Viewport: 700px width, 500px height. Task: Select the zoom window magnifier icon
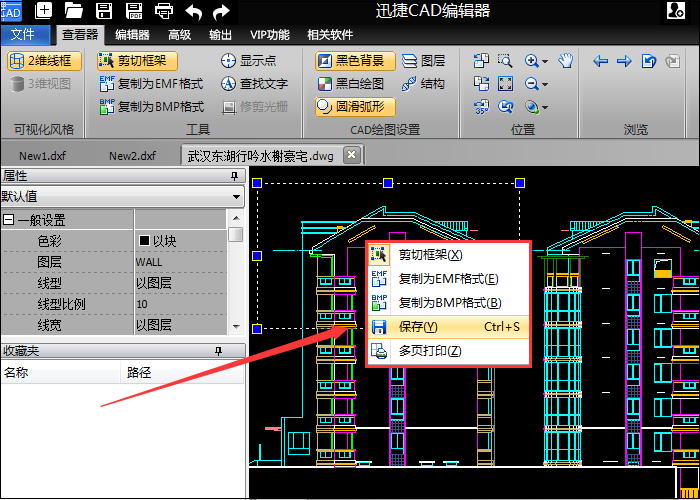pos(505,61)
